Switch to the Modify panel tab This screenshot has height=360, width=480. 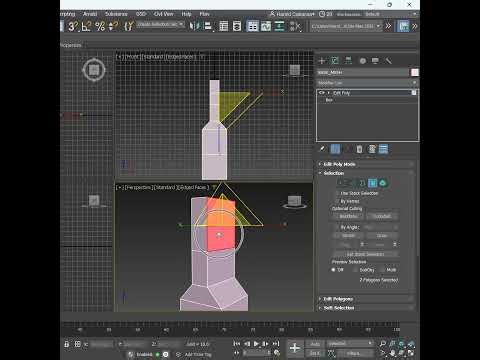[x=335, y=61]
